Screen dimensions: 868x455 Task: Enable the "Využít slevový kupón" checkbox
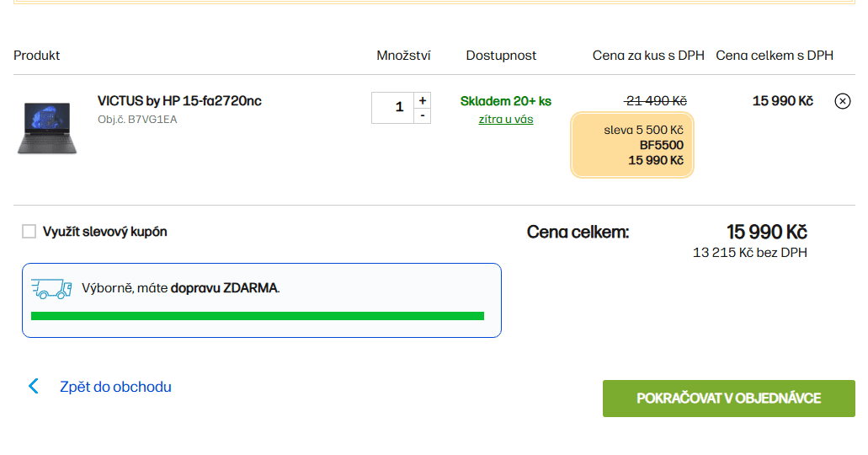pos(29,232)
